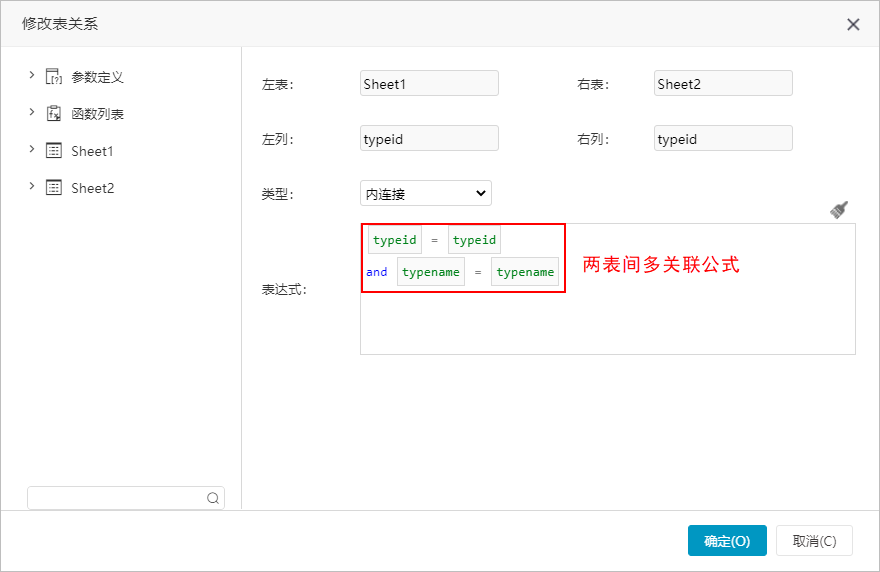Expand the Sheet2 tree node arrow
Viewport: 880px width, 572px height.
tap(31, 186)
